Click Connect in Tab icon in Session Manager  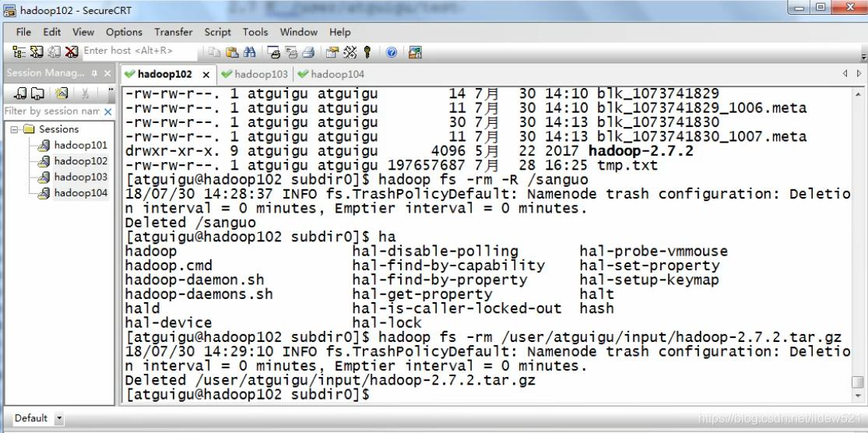pyautogui.click(x=37, y=93)
